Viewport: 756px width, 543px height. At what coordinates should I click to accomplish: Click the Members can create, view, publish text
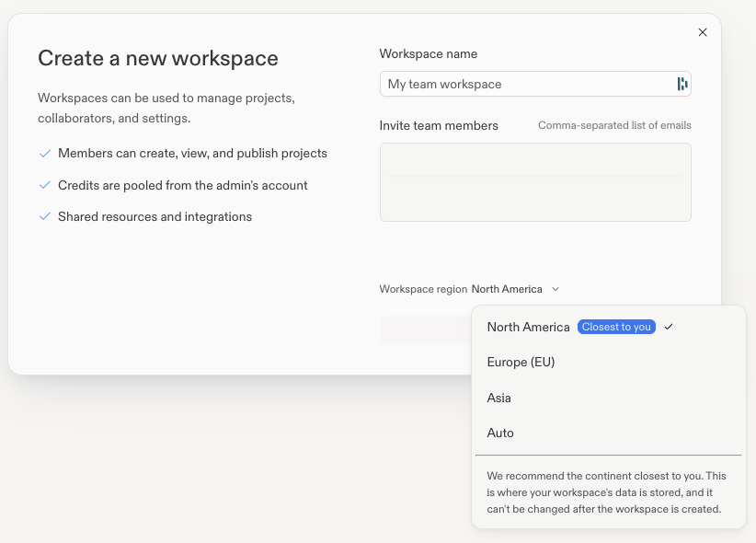pos(192,154)
